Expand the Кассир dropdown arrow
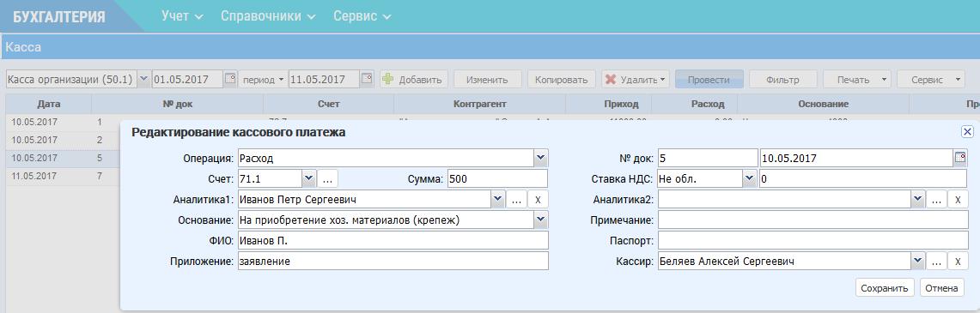This screenshot has height=313, width=980. (x=917, y=262)
